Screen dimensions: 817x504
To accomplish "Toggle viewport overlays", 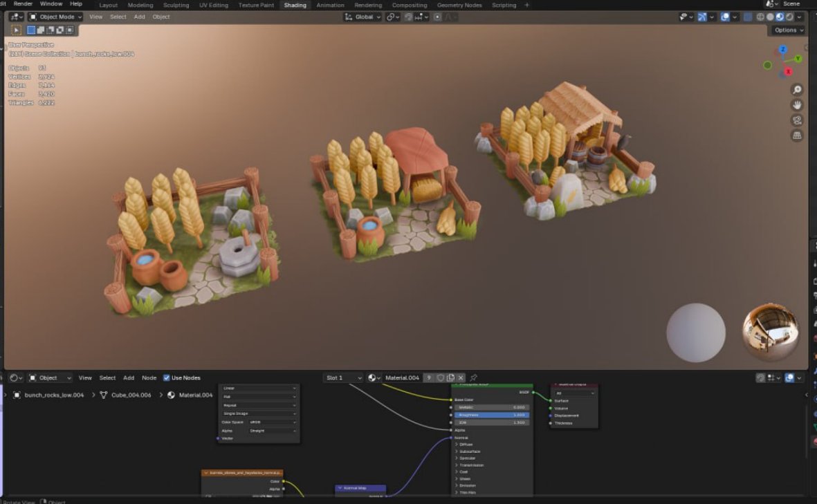I will (x=725, y=17).
